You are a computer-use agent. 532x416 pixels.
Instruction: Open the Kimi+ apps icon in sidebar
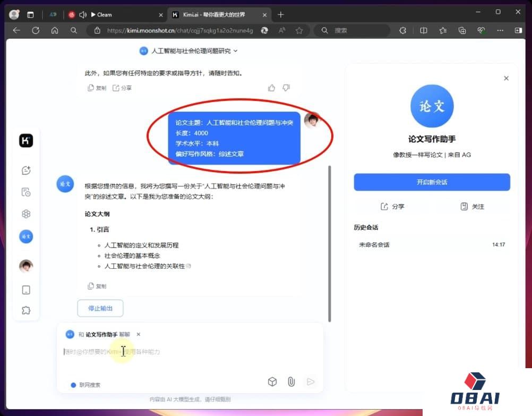coord(26,214)
